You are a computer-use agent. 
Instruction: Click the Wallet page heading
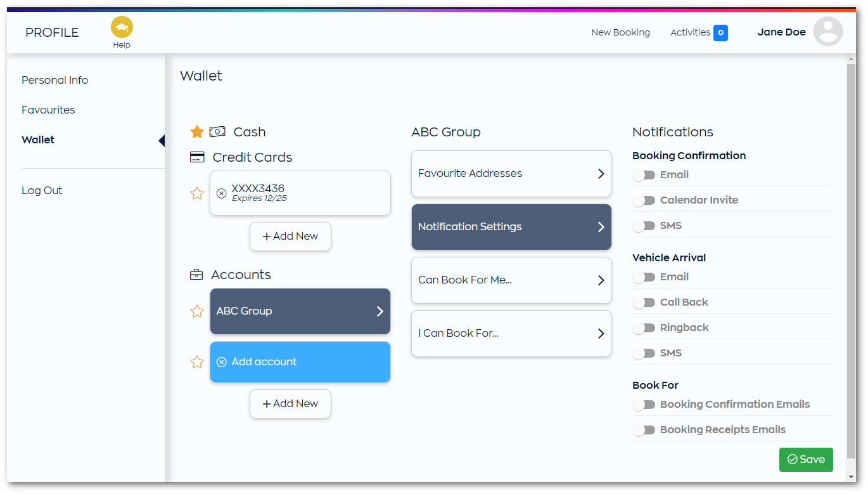pos(201,75)
